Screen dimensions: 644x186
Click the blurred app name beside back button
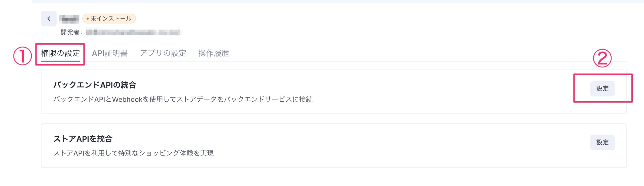(x=69, y=19)
